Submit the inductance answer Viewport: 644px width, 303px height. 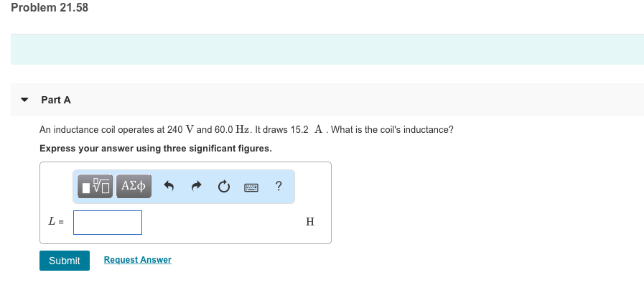65,261
